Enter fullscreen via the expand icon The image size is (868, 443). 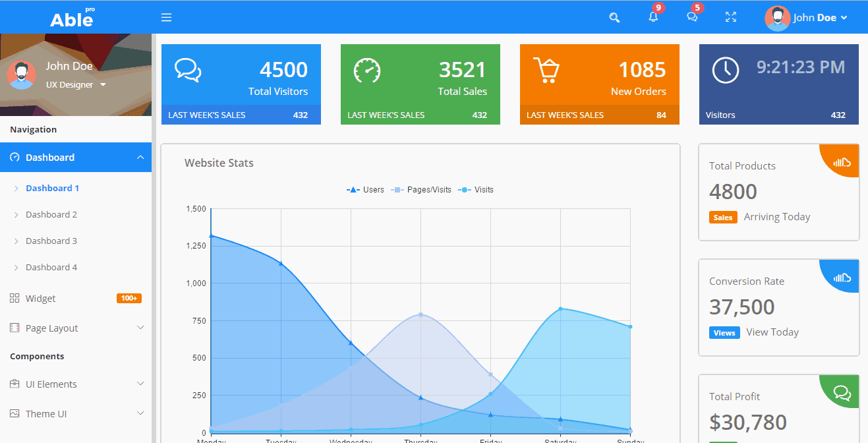tap(730, 17)
